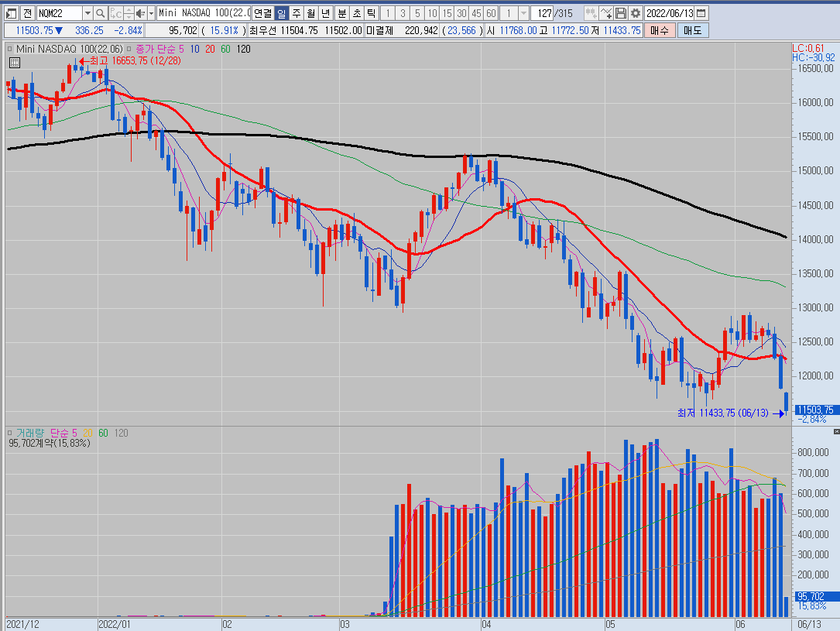The height and width of the screenshot is (631, 840).
Task: Choose interval 3 button
Action: tap(403, 13)
